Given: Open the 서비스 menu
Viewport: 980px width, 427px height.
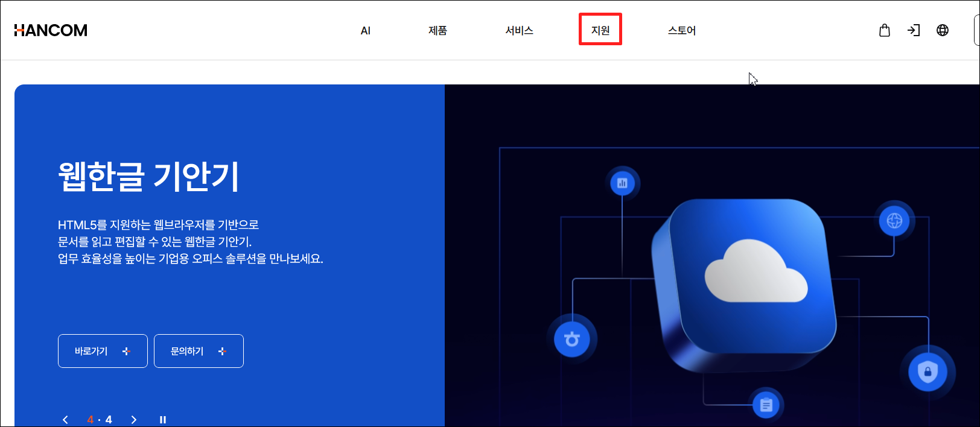Looking at the screenshot, I should coord(520,31).
